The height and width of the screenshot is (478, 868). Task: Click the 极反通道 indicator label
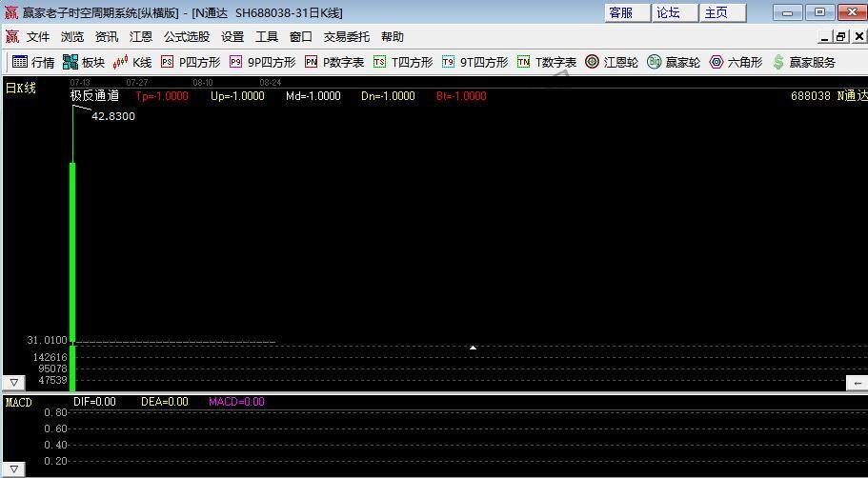click(94, 96)
